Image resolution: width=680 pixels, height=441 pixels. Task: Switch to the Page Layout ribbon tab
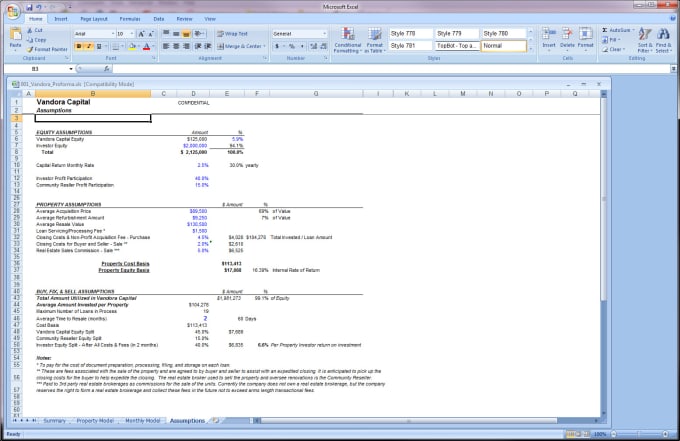(x=93, y=18)
